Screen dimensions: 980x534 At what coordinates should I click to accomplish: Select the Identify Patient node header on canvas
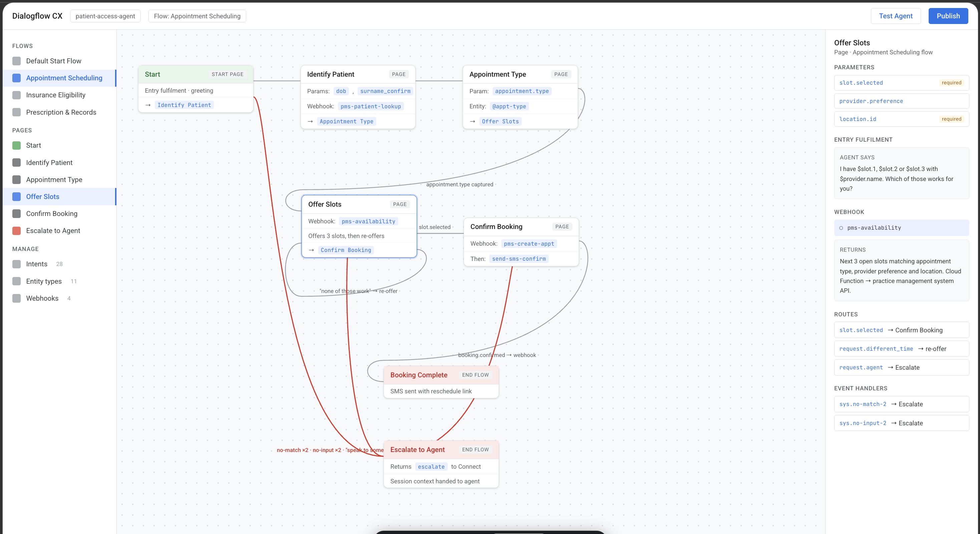(358, 74)
